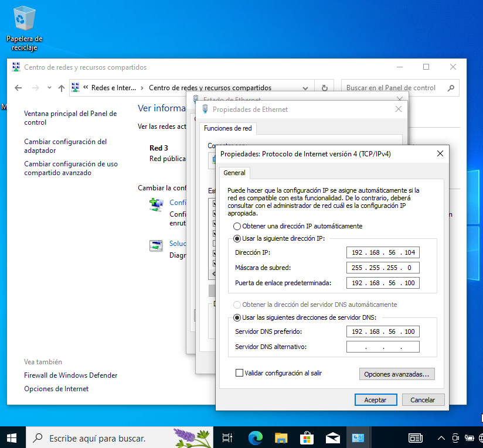Go back with the Control Panel back arrow
Image resolution: width=483 pixels, height=448 pixels.
point(18,88)
